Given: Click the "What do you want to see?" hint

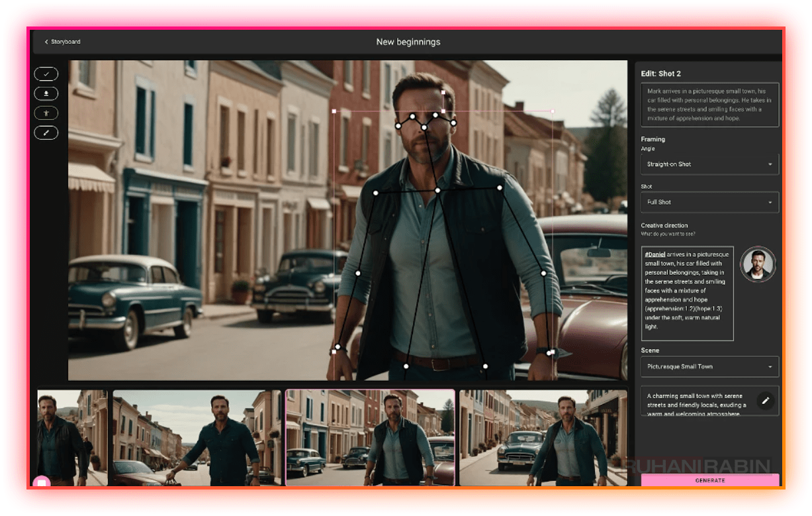Looking at the screenshot, I should (x=668, y=234).
